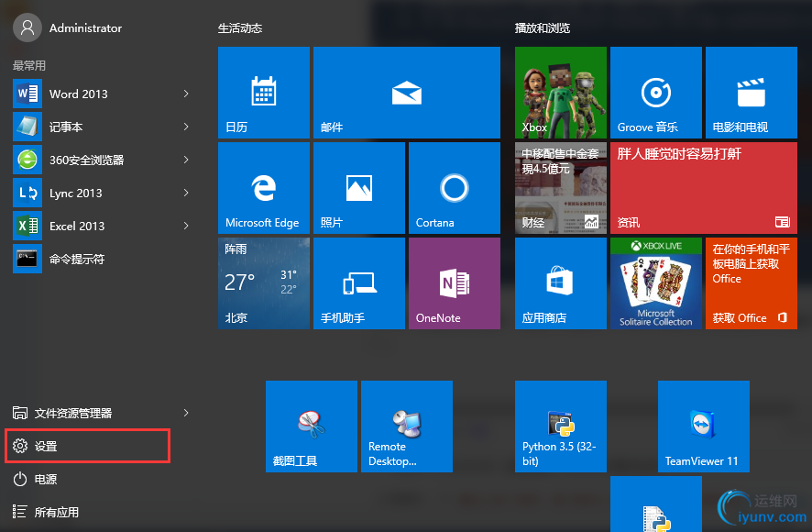This screenshot has height=532, width=812.
Task: Expand the 文件资源管理器 jump list arrow
Action: click(x=186, y=413)
